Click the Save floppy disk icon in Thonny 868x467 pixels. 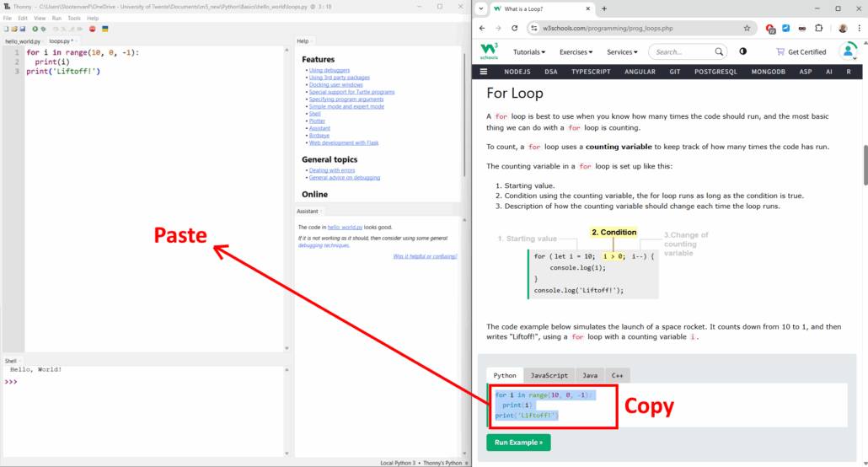23,29
